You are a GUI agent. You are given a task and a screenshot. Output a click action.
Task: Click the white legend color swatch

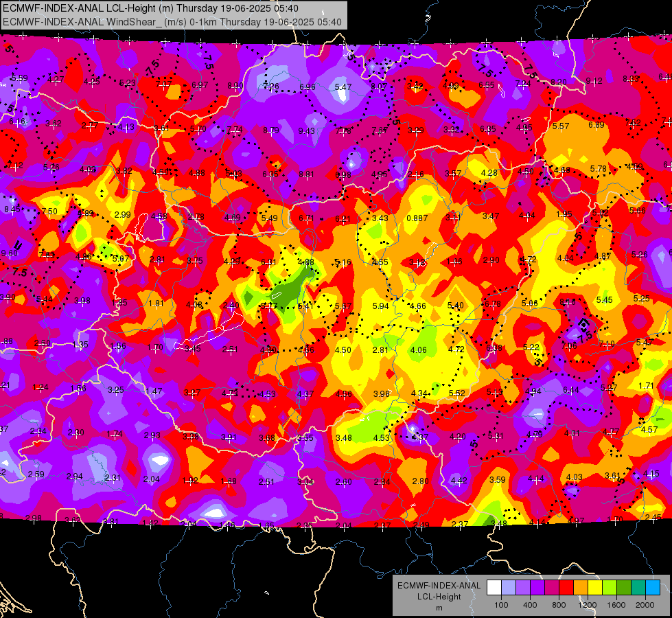click(x=494, y=588)
